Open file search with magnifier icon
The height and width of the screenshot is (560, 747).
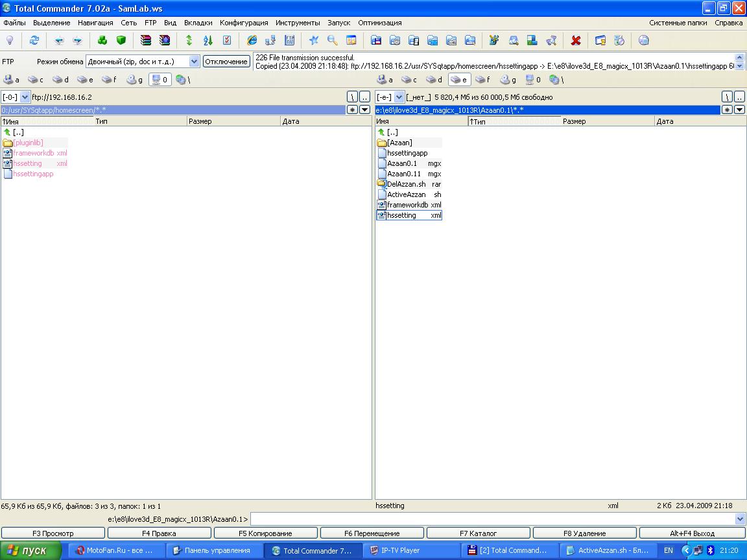(333, 40)
